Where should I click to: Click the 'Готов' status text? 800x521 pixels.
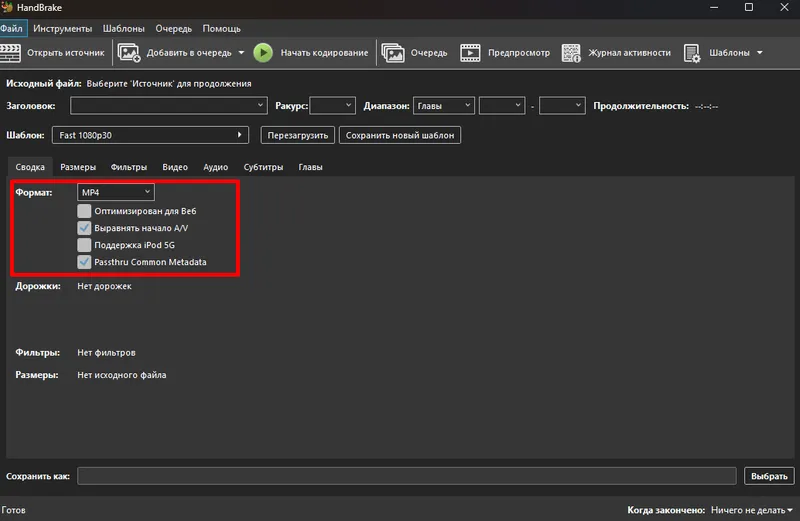(13, 510)
